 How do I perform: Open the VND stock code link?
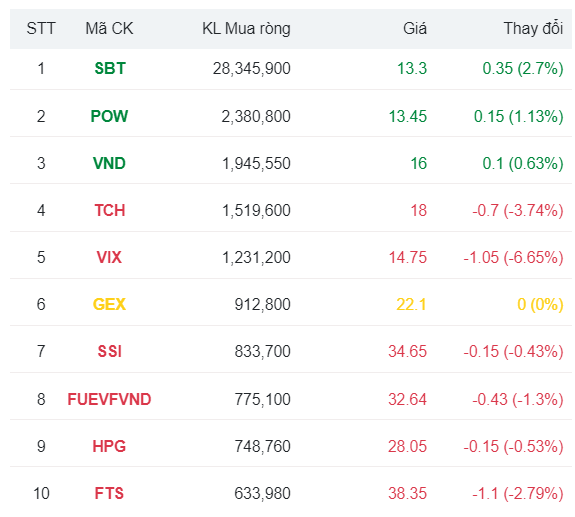click(109, 163)
